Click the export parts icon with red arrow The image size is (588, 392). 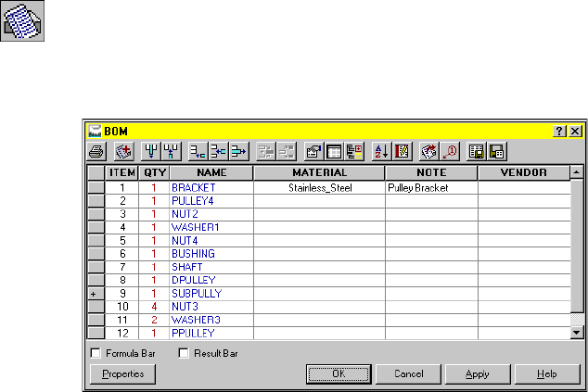click(x=429, y=152)
